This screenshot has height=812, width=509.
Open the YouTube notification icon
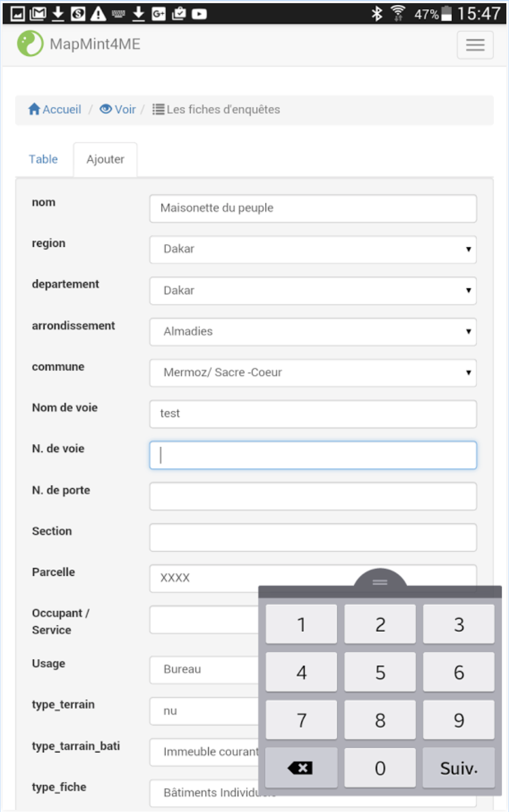199,14
